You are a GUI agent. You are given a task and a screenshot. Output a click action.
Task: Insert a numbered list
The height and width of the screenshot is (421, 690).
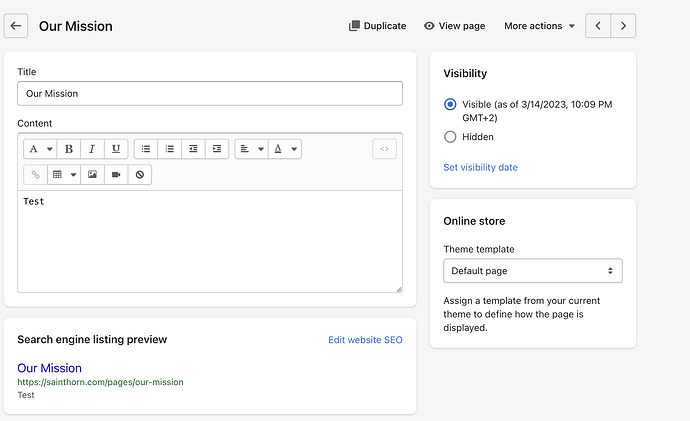click(x=169, y=149)
